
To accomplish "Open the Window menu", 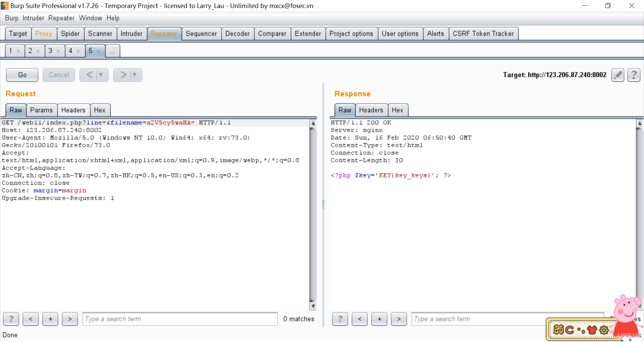I will (91, 18).
